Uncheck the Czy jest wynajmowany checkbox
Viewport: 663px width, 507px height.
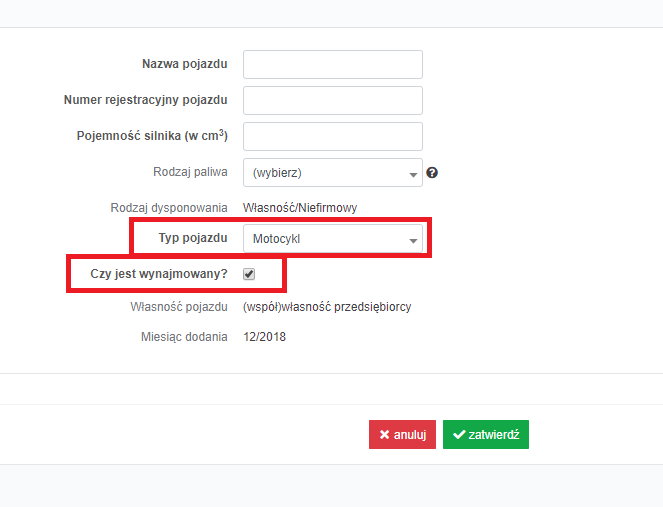249,274
